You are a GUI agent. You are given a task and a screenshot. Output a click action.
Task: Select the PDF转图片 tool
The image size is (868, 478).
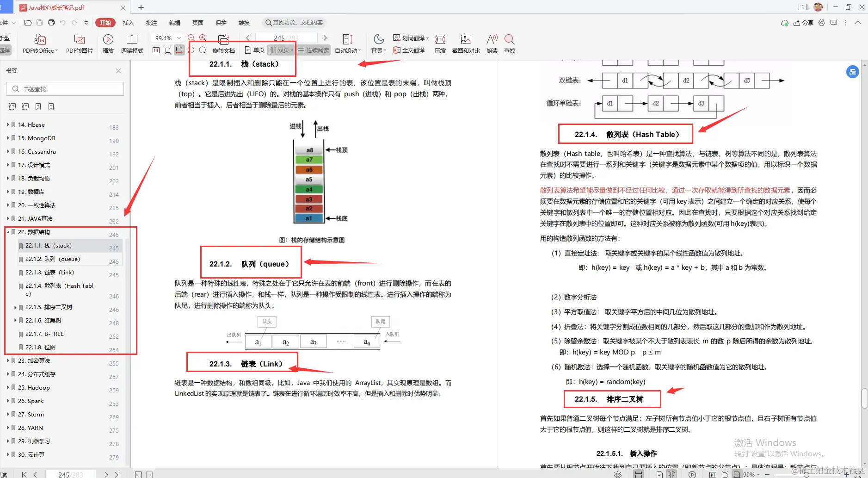coord(79,44)
